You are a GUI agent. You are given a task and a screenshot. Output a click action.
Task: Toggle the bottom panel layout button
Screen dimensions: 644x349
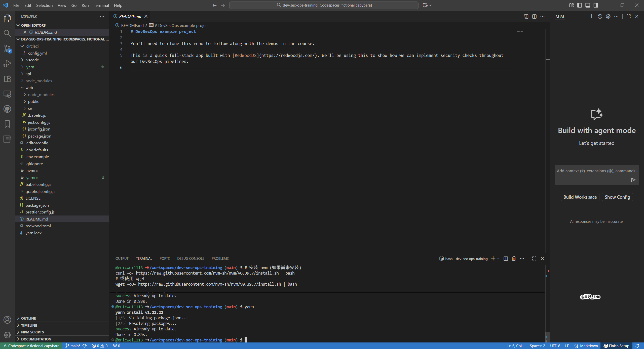588,5
